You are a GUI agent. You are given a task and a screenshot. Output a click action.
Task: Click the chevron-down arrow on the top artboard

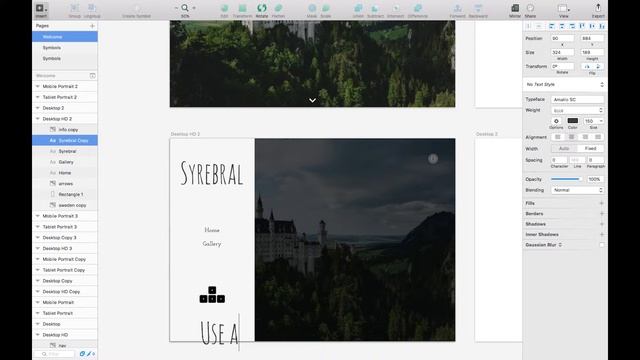point(312,100)
